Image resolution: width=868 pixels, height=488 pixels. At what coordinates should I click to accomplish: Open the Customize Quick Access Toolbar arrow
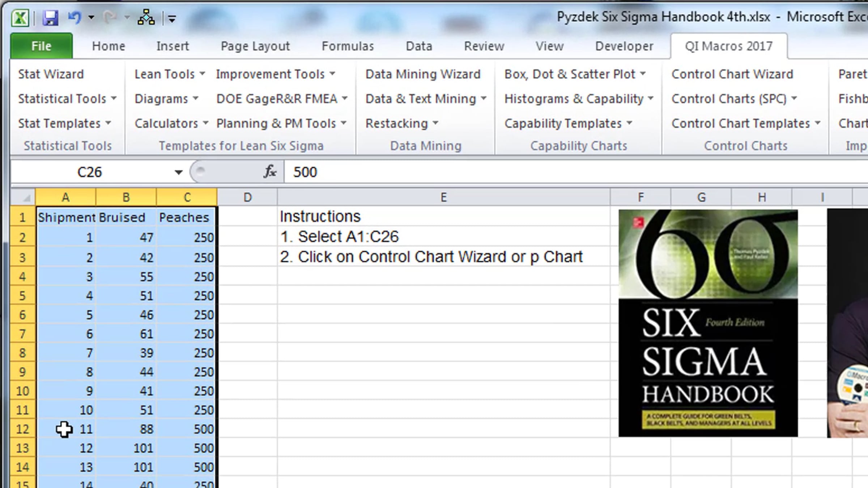click(x=172, y=18)
